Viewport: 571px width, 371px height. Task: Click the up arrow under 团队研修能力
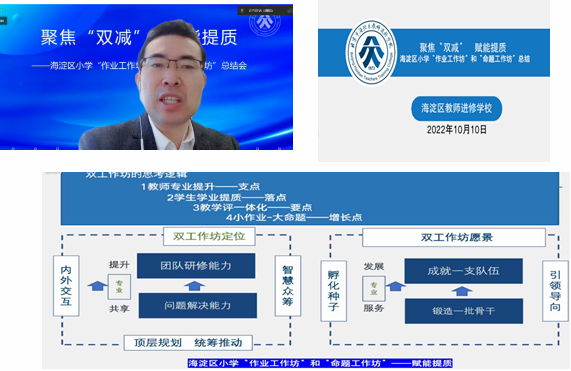coord(194,286)
